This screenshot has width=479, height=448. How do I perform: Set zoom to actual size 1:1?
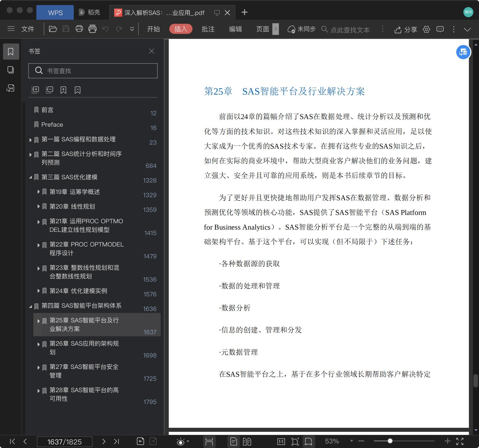point(281,442)
